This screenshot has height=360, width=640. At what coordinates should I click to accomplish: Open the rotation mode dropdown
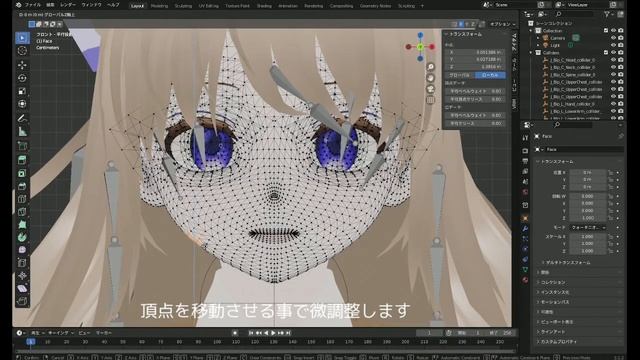tap(588, 227)
